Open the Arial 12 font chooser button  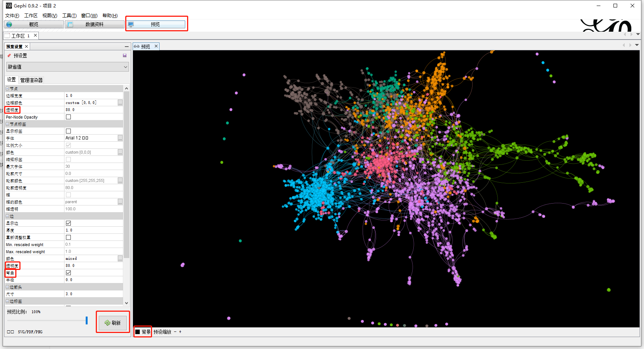pos(120,138)
